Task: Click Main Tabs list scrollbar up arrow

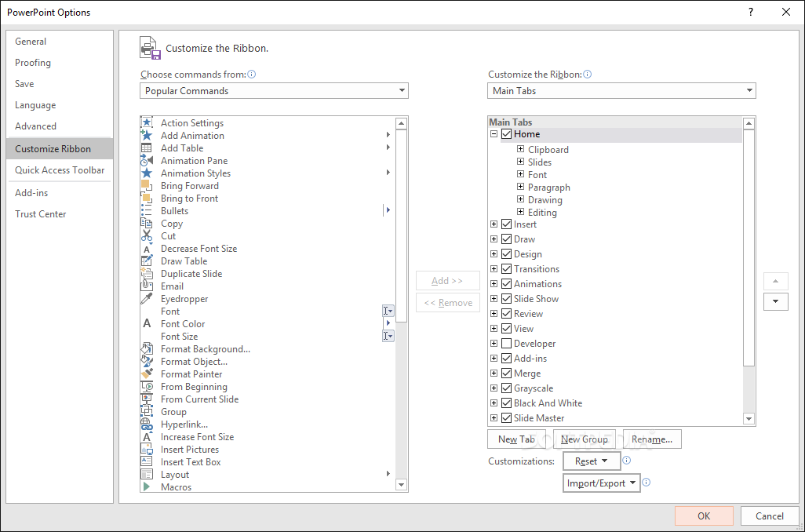Action: point(749,123)
